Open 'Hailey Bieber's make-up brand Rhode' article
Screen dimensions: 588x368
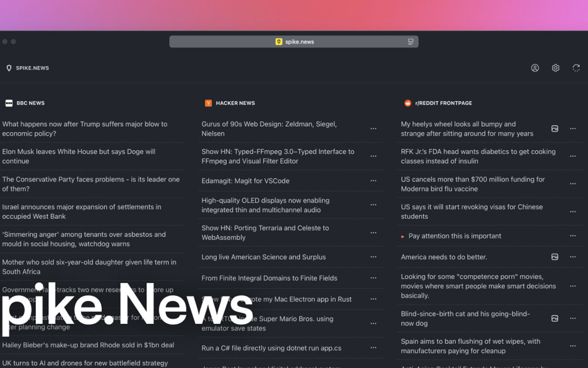(88, 345)
